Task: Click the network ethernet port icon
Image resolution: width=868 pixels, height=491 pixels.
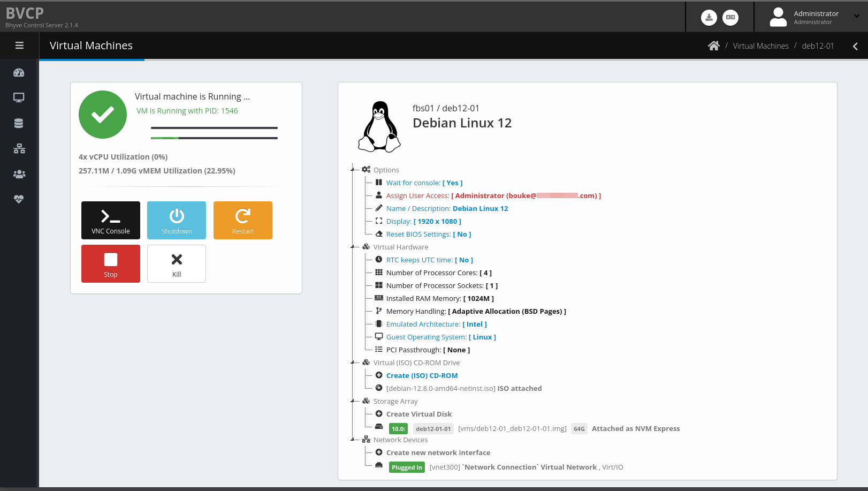Action: coord(379,465)
